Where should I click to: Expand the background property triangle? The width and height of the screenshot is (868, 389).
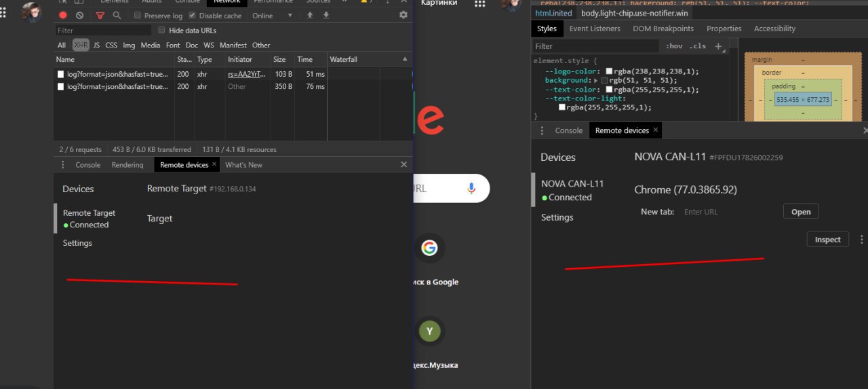click(595, 80)
